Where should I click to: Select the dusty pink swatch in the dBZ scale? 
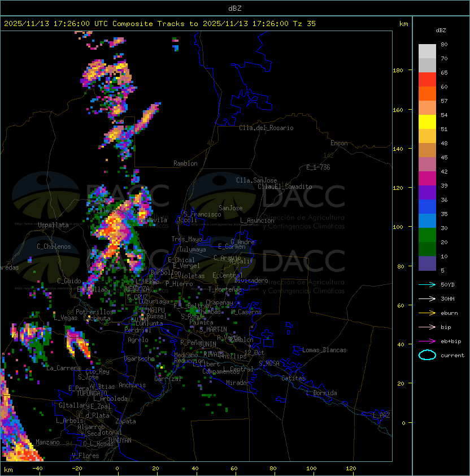point(427,165)
